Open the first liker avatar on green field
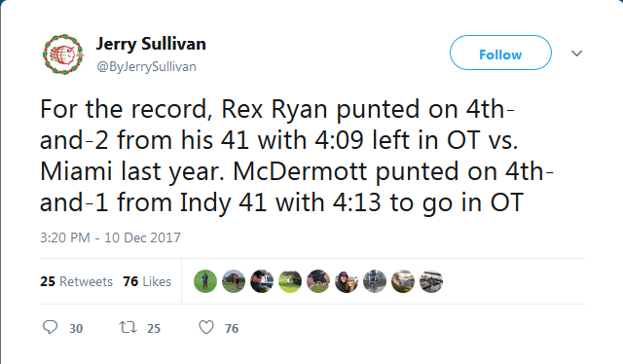The image size is (623, 364). [205, 281]
